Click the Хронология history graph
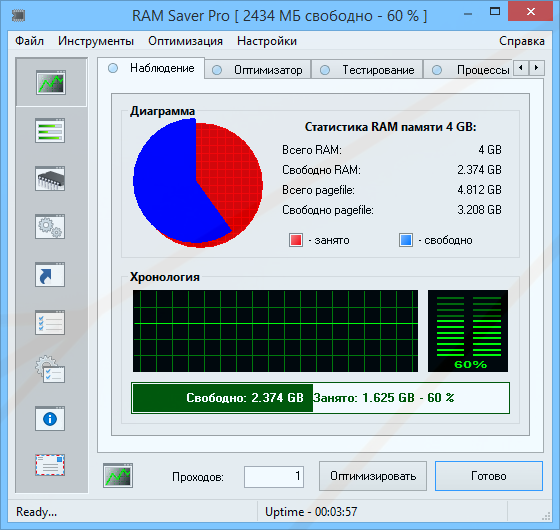This screenshot has height=530, width=560. (x=275, y=331)
